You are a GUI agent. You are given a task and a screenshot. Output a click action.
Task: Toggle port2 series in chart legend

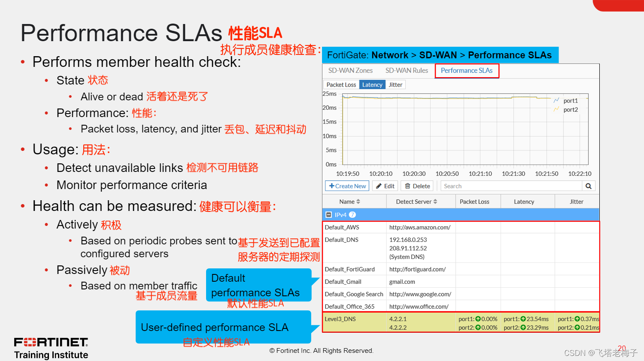tap(566, 110)
